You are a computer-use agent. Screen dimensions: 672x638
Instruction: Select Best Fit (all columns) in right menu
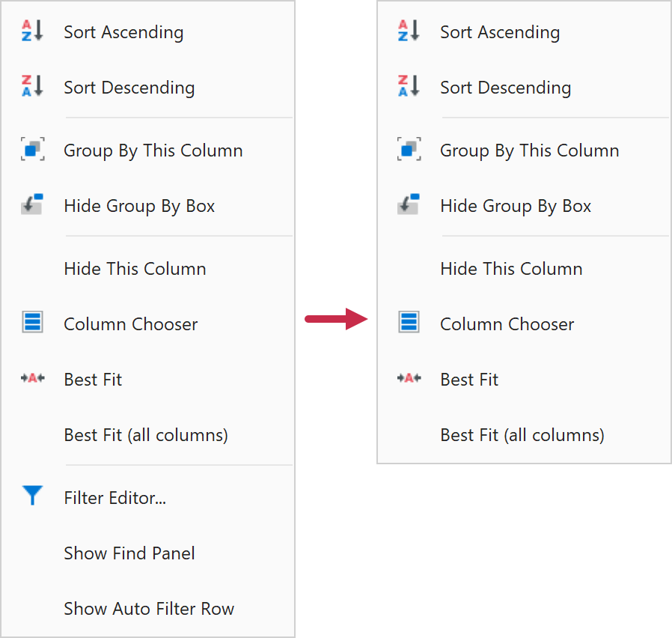[x=522, y=435]
